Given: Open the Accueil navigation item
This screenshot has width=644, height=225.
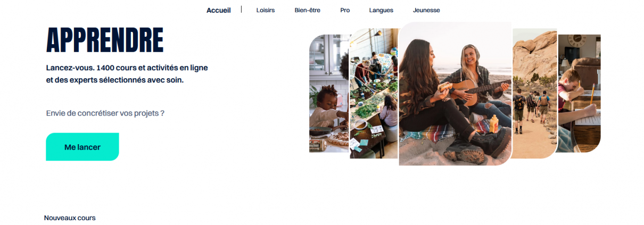Looking at the screenshot, I should tap(218, 10).
